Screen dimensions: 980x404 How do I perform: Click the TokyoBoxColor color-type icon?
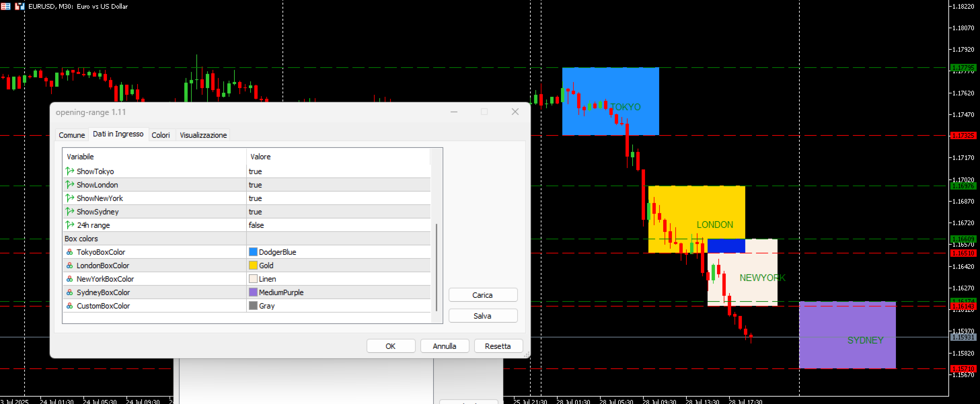tap(69, 252)
